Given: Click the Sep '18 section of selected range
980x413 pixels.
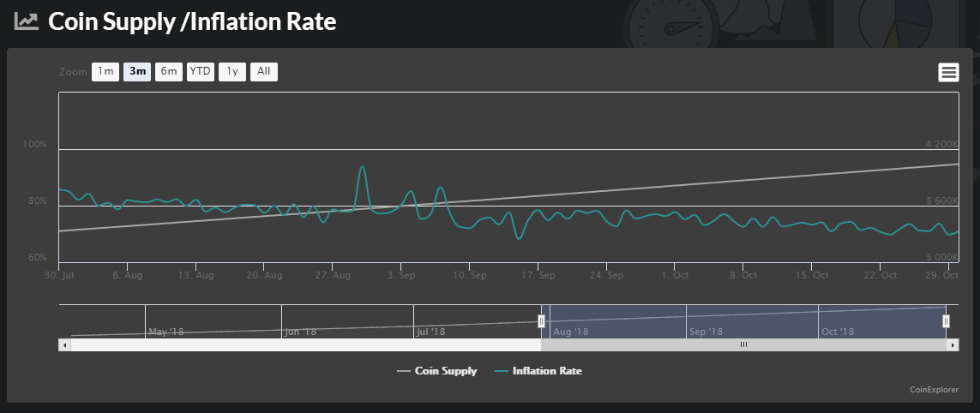Looking at the screenshot, I should (x=706, y=332).
